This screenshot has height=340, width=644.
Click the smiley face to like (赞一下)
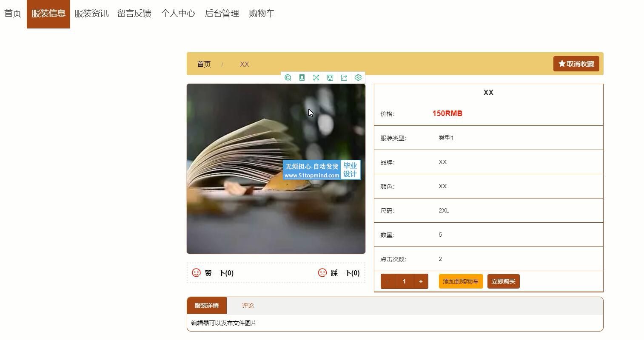197,273
